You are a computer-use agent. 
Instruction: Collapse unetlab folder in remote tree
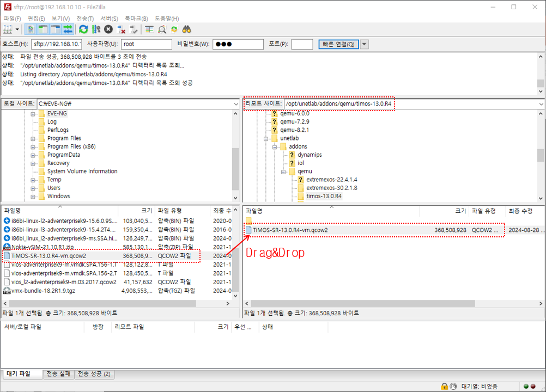pos(266,138)
